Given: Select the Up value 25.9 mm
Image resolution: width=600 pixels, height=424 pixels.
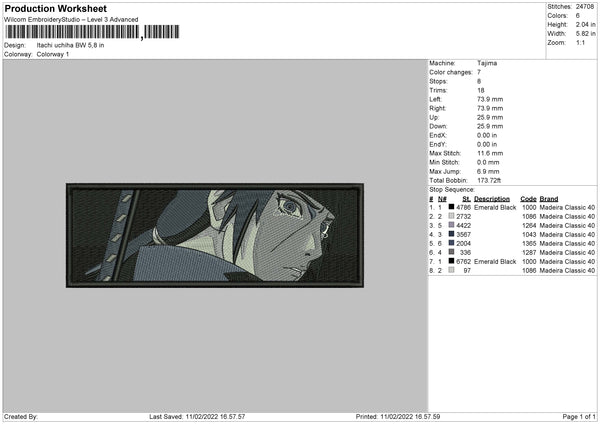Looking at the screenshot, I should click(x=490, y=117).
